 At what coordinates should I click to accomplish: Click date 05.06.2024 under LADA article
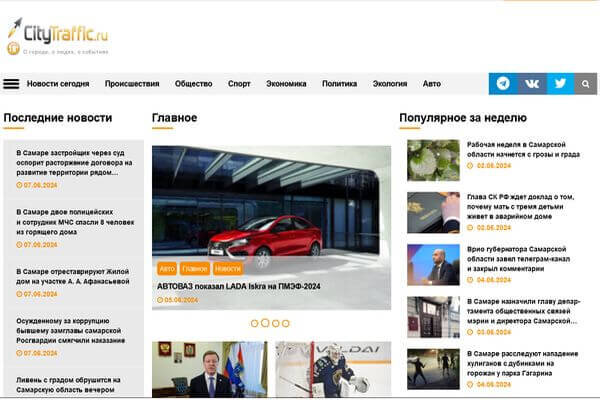pos(178,300)
